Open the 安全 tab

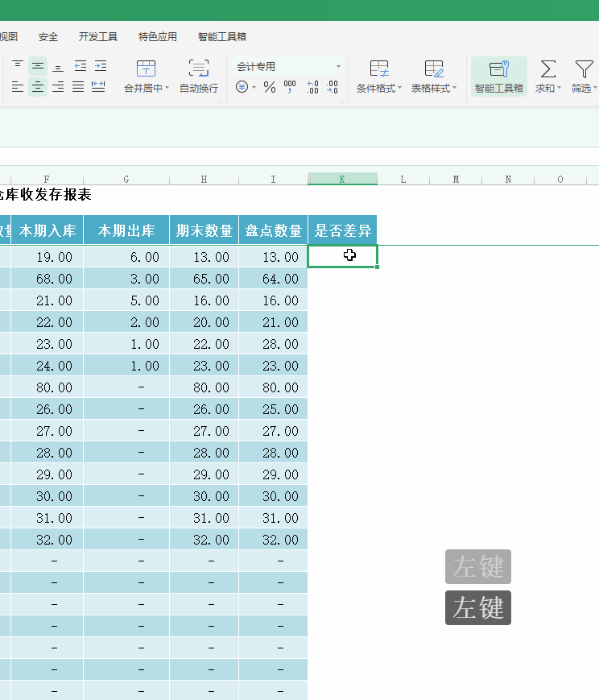click(48, 36)
